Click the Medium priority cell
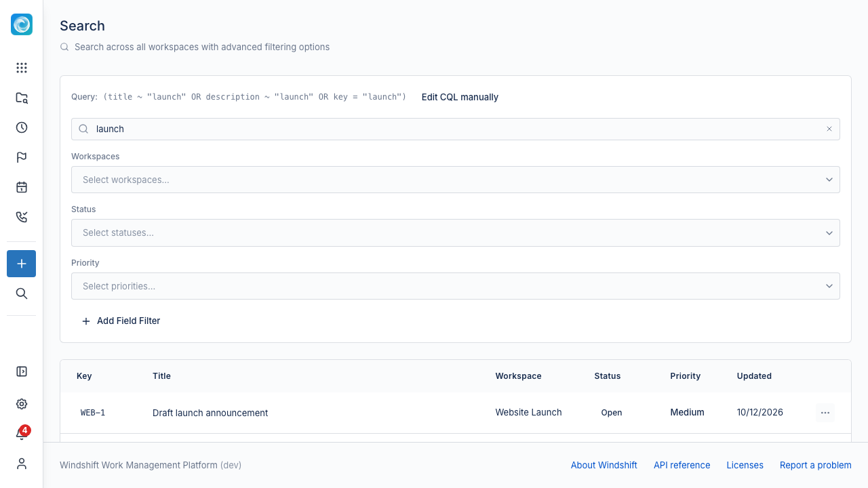The height and width of the screenshot is (488, 868). tap(688, 412)
